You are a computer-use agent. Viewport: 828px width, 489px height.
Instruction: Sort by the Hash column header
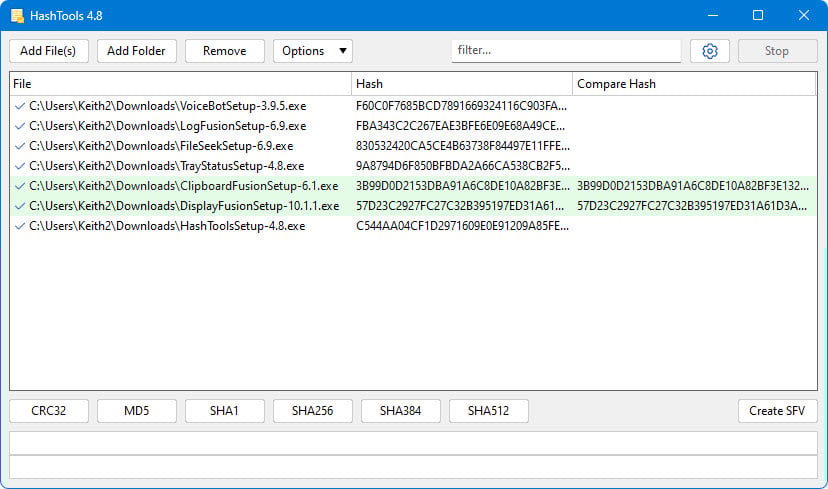point(462,84)
